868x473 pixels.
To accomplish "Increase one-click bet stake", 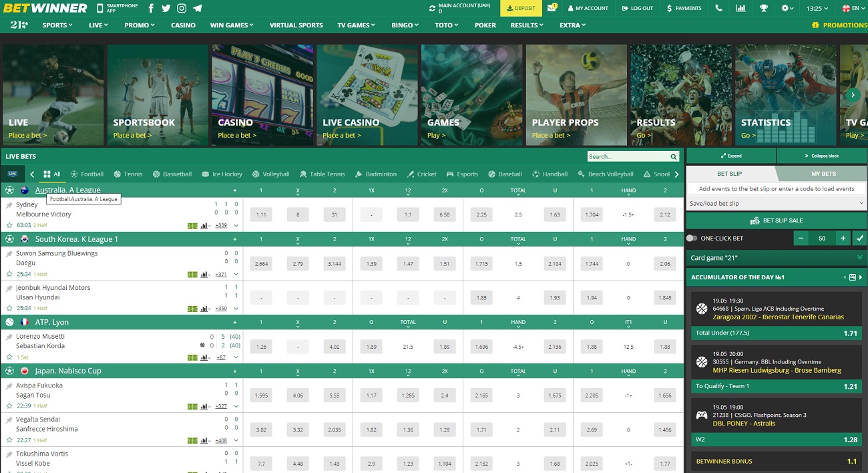I will 843,238.
